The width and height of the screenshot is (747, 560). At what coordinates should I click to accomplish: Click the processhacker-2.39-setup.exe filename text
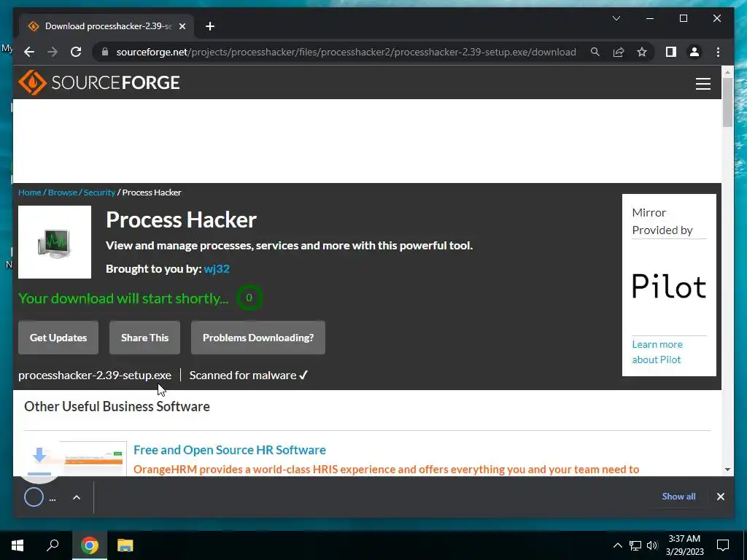tap(95, 376)
